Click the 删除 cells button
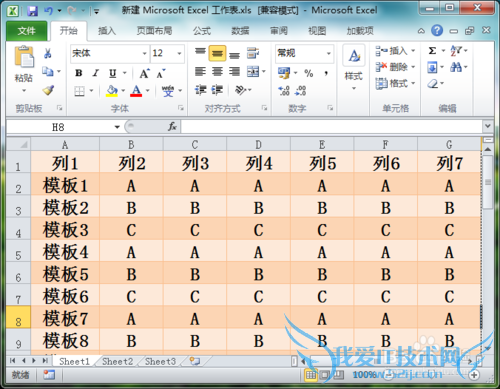500x389 pixels. 395,67
